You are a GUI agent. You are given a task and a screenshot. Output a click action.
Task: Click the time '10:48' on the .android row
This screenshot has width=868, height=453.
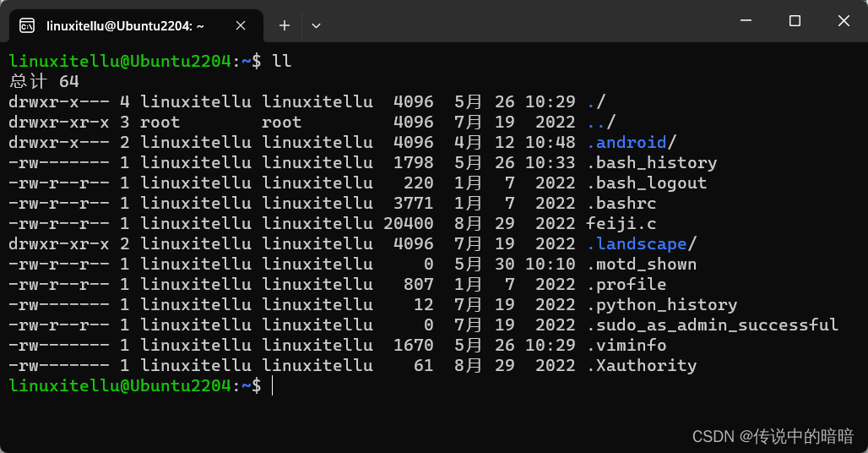click(551, 142)
